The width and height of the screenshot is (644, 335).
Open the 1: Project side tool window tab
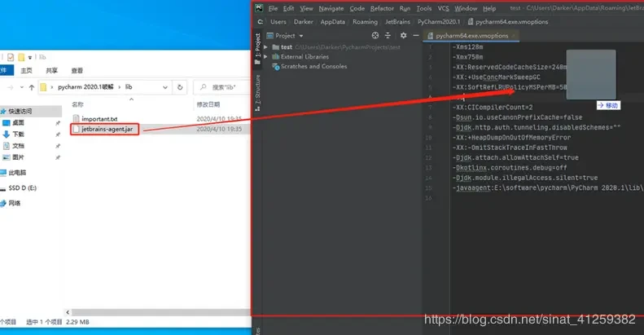257,41
